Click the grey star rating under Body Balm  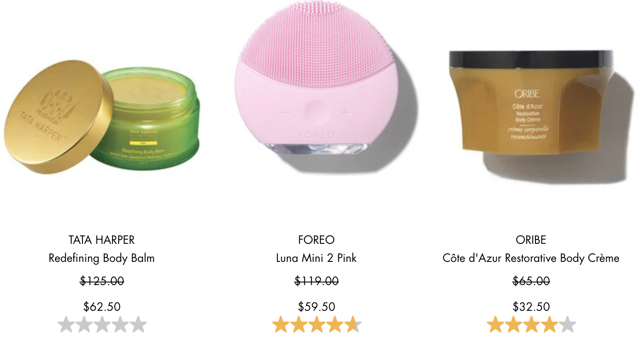102,325
